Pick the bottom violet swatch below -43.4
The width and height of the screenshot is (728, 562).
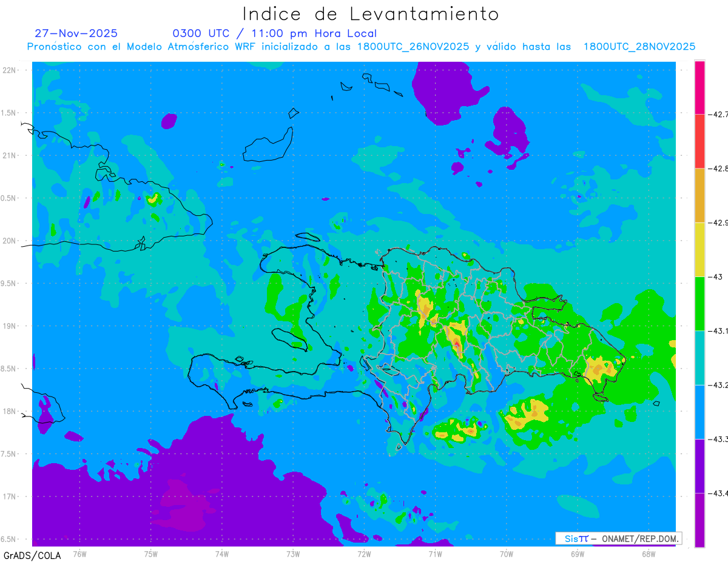(x=699, y=520)
